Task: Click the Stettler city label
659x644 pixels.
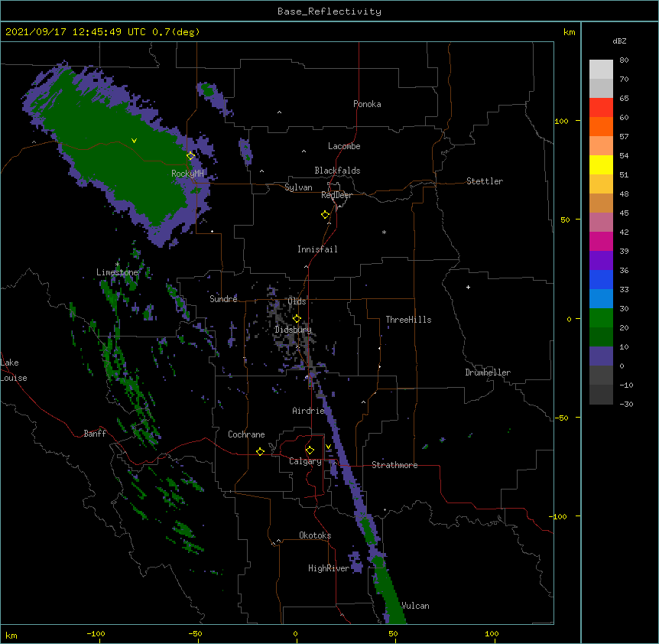Action: 485,181
